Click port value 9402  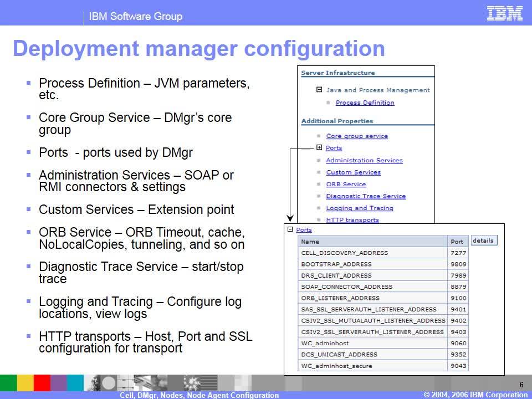click(458, 321)
